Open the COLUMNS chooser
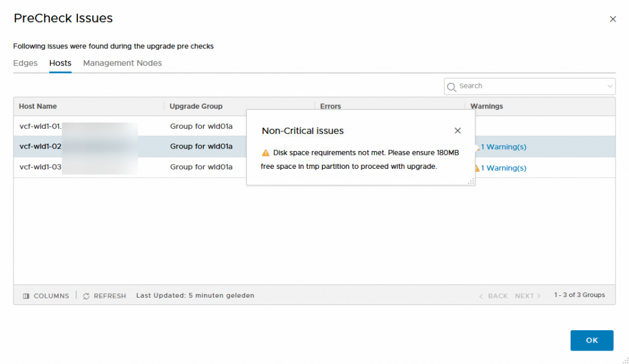Image resolution: width=629 pixels, height=364 pixels. 46,296
